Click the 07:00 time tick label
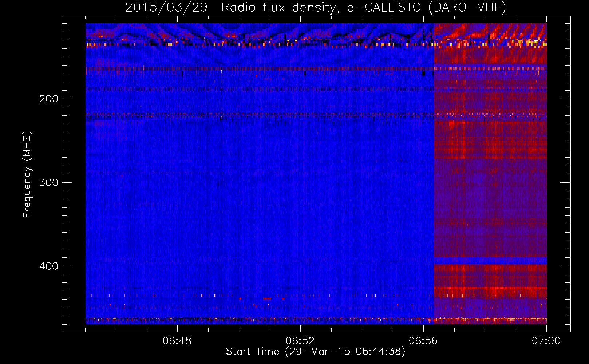589x364 pixels. tap(546, 341)
